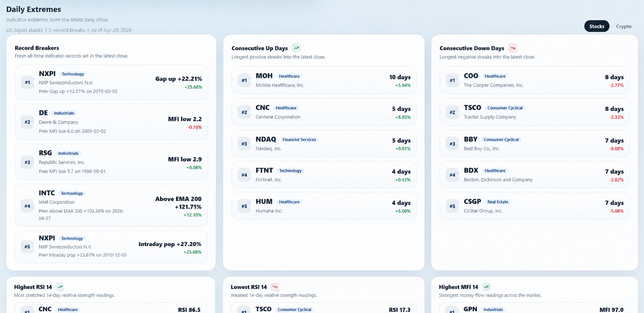The image size is (644, 313).
Task: Click the 'MFI low 2.2' value
Action: point(185,119)
